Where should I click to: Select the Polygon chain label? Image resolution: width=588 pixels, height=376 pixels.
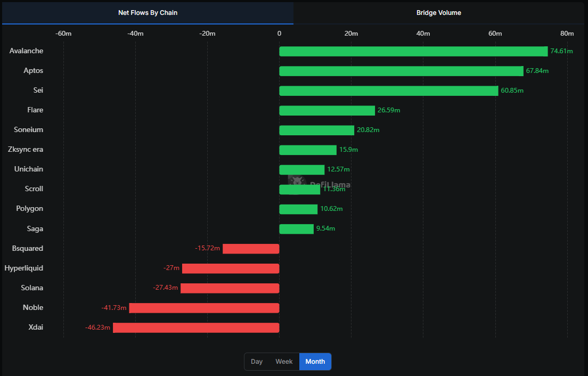(x=30, y=208)
